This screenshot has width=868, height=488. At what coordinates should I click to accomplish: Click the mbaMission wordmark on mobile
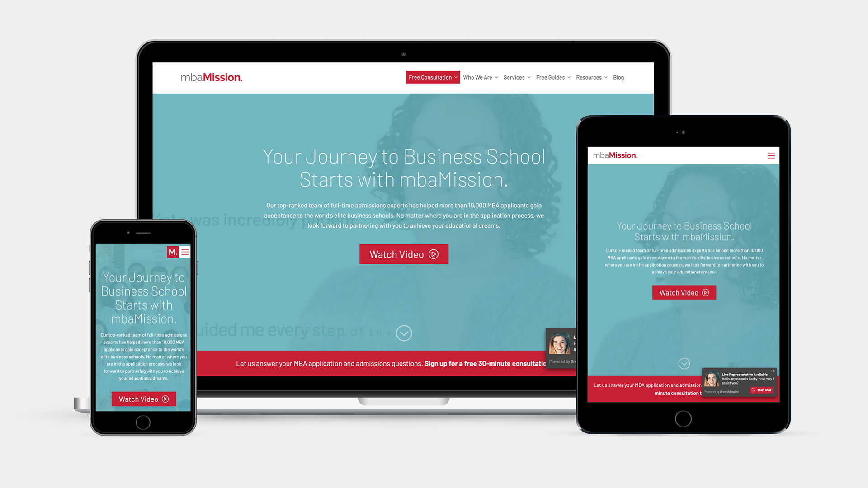173,251
